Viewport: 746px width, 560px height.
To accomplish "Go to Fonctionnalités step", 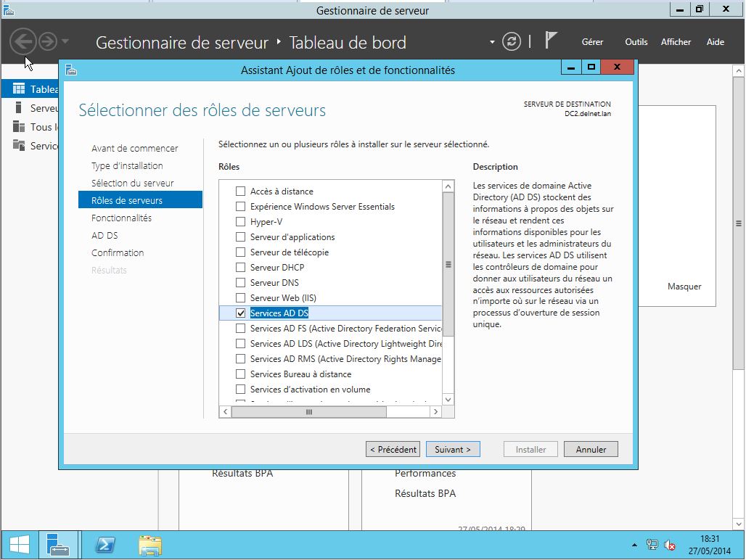I will 121,218.
